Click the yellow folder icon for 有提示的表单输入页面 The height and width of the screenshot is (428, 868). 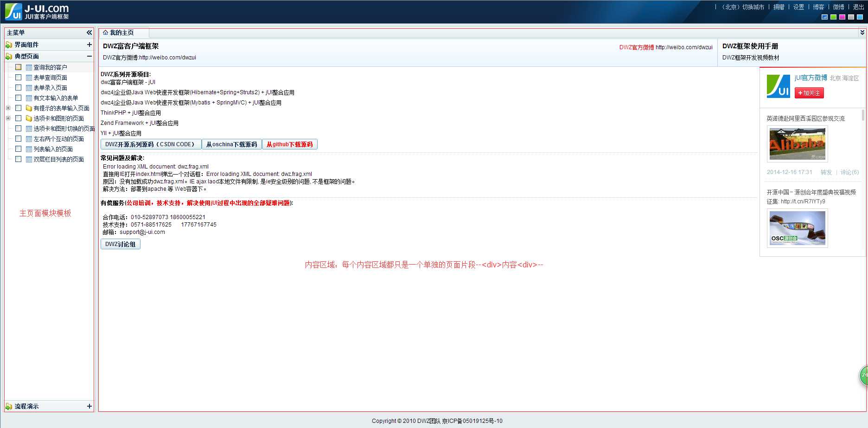point(29,108)
